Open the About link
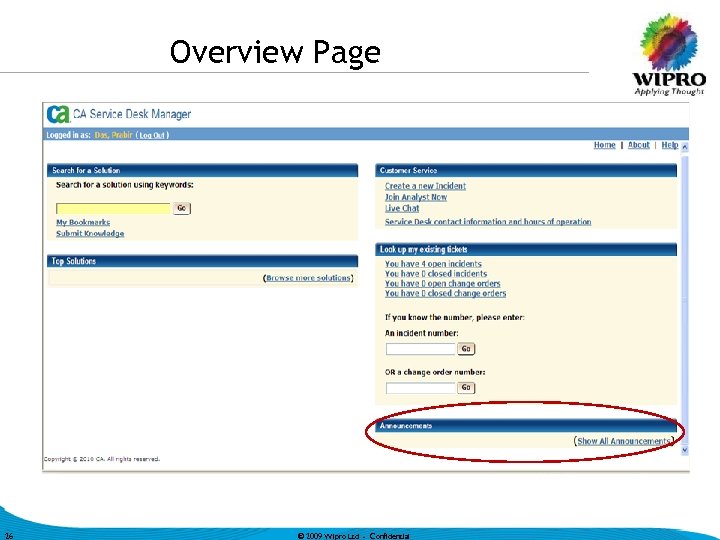Image resolution: width=720 pixels, height=540 pixels. 638,145
